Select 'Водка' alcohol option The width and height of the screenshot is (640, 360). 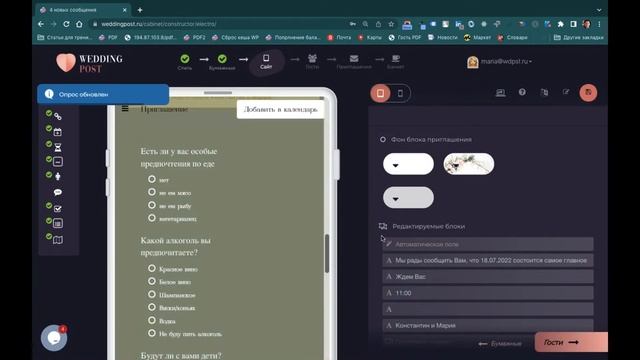[152, 320]
